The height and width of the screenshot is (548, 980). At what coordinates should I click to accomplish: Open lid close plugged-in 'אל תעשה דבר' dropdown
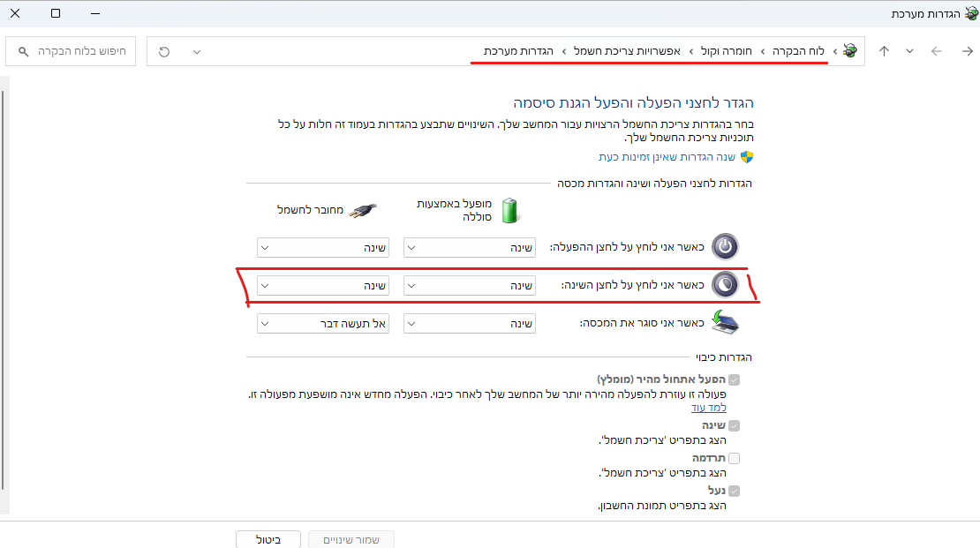(x=323, y=323)
